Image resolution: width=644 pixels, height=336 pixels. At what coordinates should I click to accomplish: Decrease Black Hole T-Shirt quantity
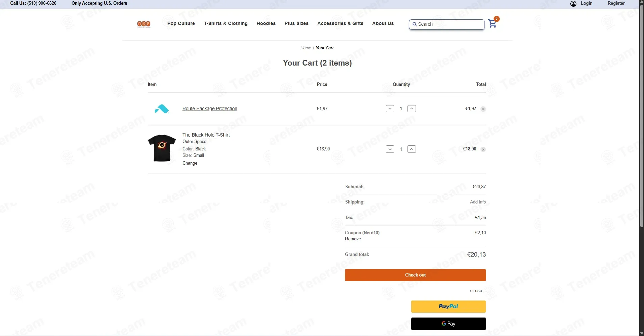pos(390,149)
